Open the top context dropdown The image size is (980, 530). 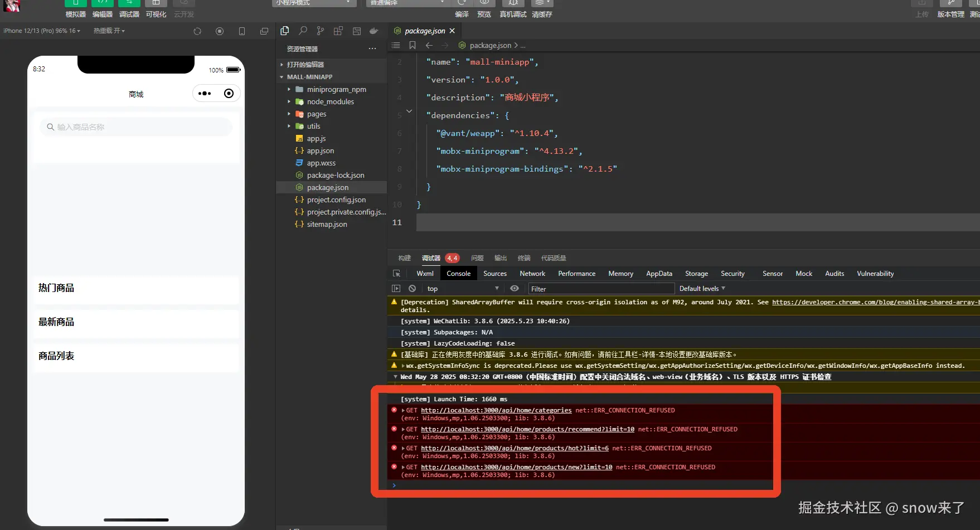[x=463, y=289]
